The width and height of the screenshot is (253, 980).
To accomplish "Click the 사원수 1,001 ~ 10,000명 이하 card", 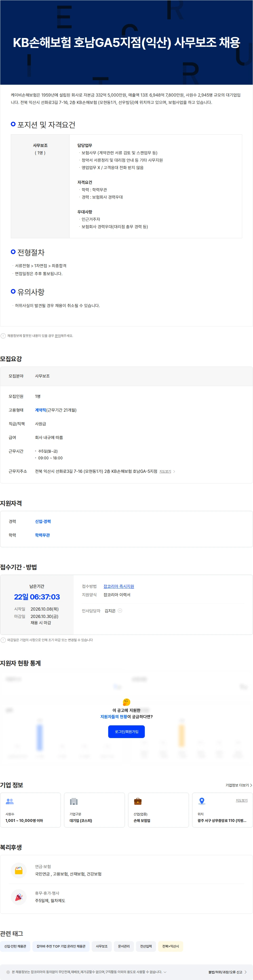I will point(30,810).
